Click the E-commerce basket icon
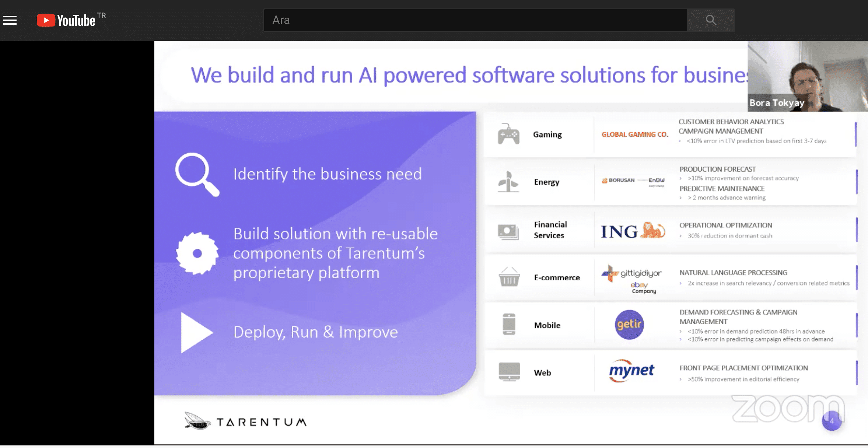 509,277
